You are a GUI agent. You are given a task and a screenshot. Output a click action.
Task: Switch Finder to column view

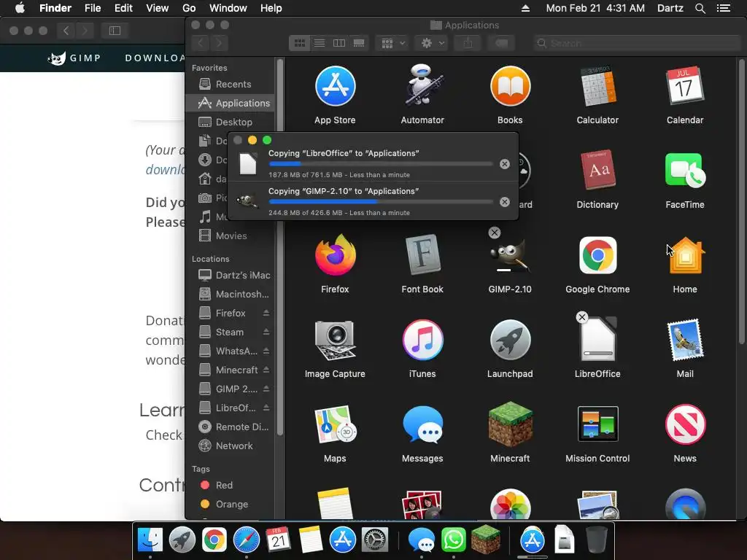click(339, 43)
